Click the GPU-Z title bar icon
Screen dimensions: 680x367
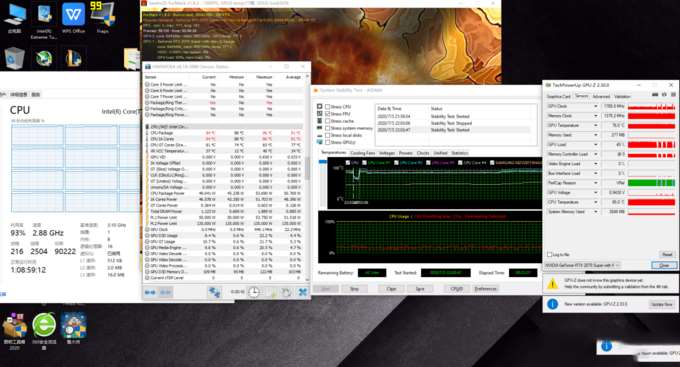click(x=548, y=85)
